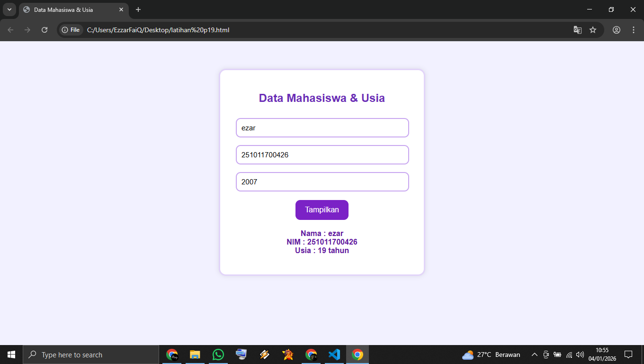Open the weather widget showing 27°C Berawan
644x364 pixels.
click(491, 355)
